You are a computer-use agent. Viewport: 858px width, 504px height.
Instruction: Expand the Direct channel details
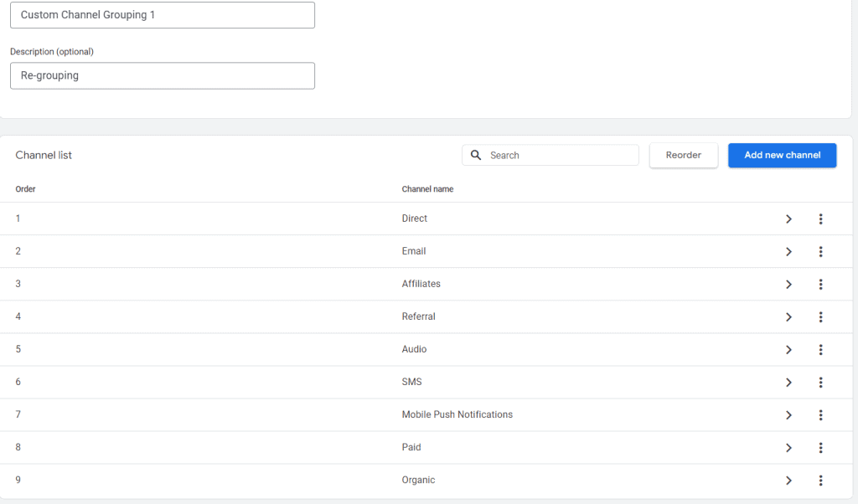coord(788,219)
